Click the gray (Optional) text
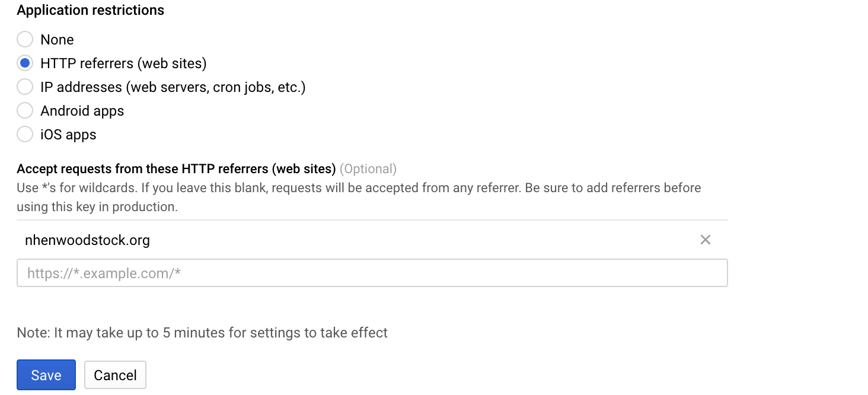This screenshot has height=395, width=868. pyautogui.click(x=368, y=169)
